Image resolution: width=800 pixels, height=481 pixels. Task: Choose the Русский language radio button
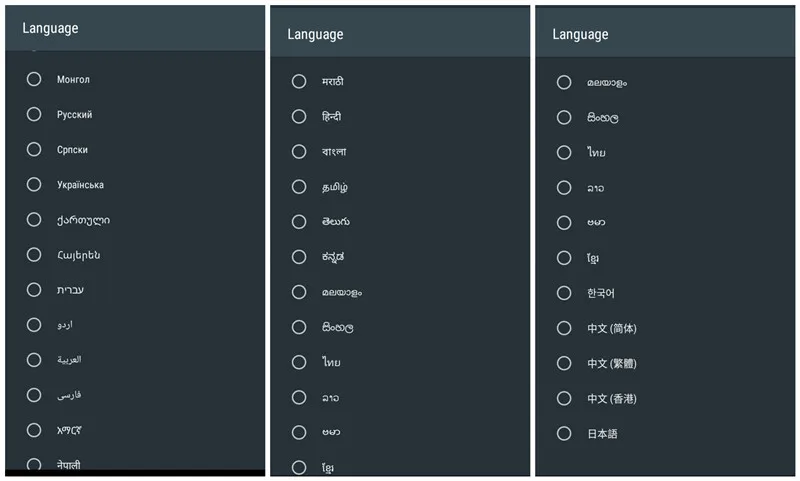coord(34,114)
